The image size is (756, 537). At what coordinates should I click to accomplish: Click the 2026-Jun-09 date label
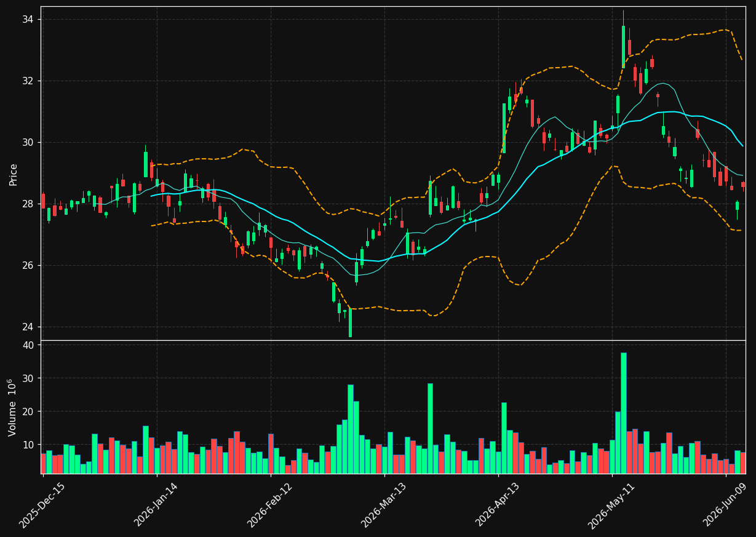(726, 506)
